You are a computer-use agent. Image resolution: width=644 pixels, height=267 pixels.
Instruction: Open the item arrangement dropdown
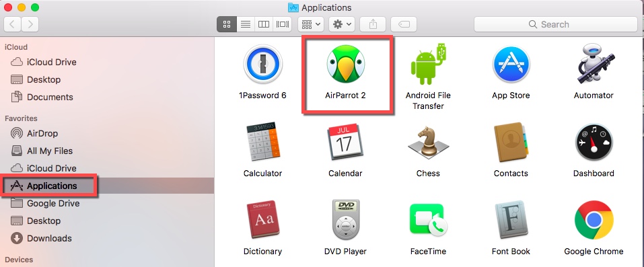click(311, 24)
